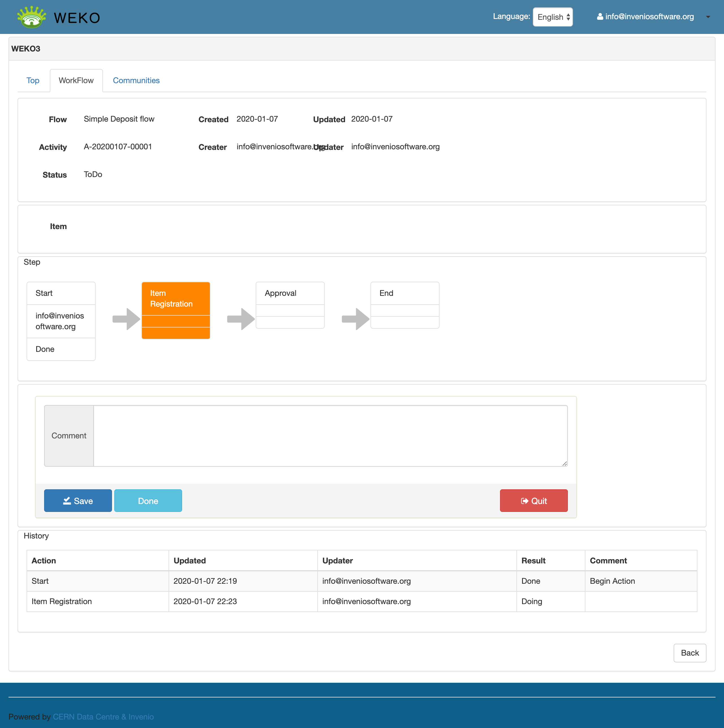Click the WEKO logo icon
This screenshot has height=728, width=724.
pyautogui.click(x=32, y=17)
